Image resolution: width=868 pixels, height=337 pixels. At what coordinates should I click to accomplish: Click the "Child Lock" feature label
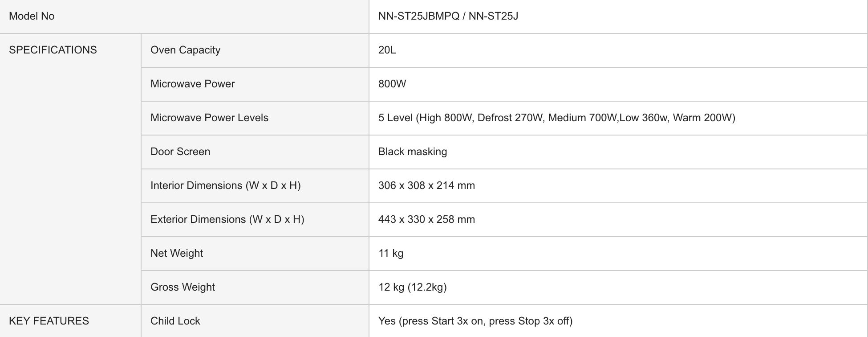tap(175, 321)
